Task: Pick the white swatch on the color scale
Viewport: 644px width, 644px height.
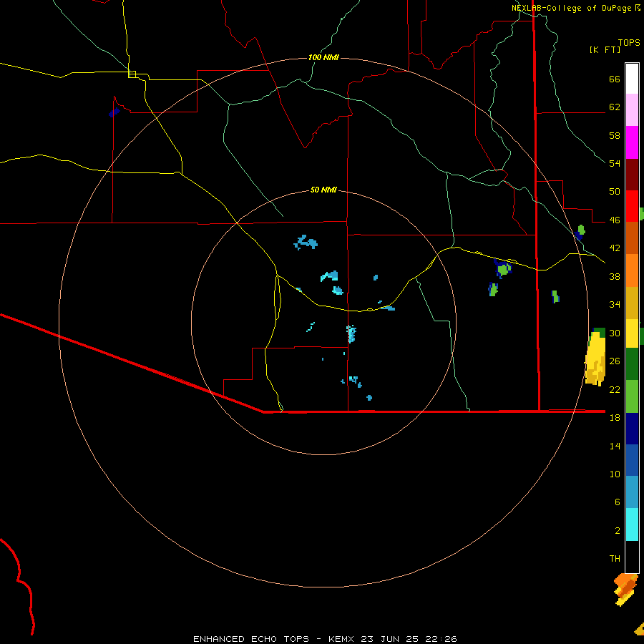Action: tap(632, 79)
